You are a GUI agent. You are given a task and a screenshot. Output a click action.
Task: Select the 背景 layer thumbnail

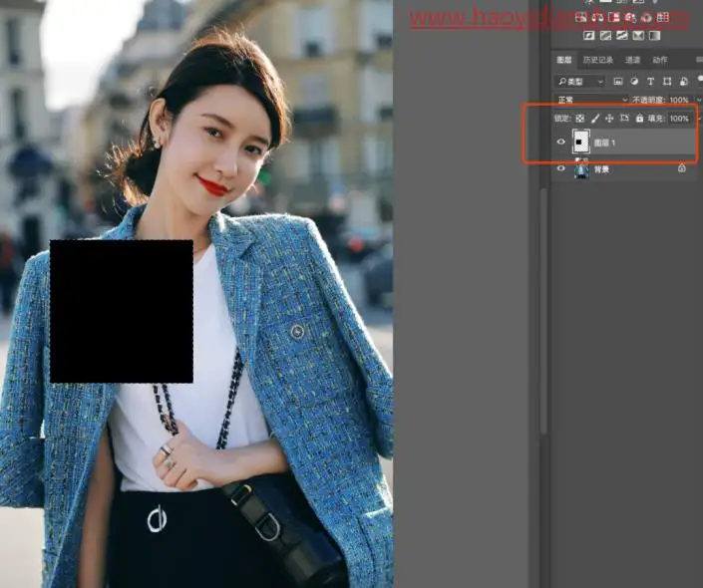point(581,169)
